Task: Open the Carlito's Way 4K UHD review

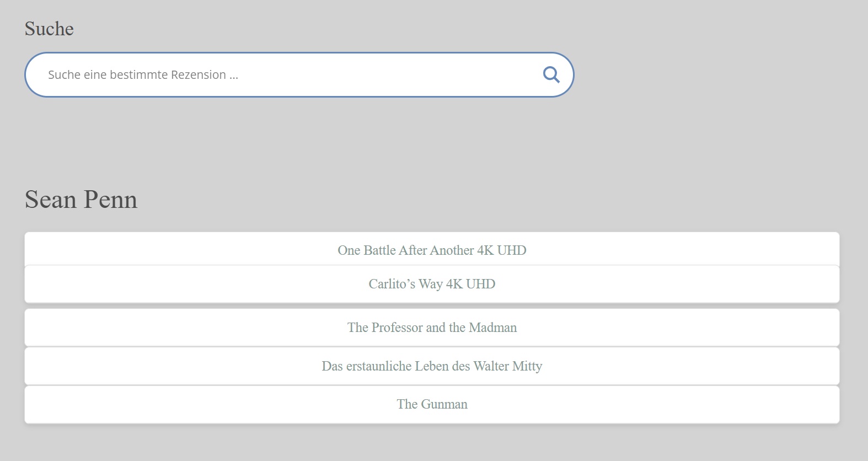Action: click(x=432, y=284)
